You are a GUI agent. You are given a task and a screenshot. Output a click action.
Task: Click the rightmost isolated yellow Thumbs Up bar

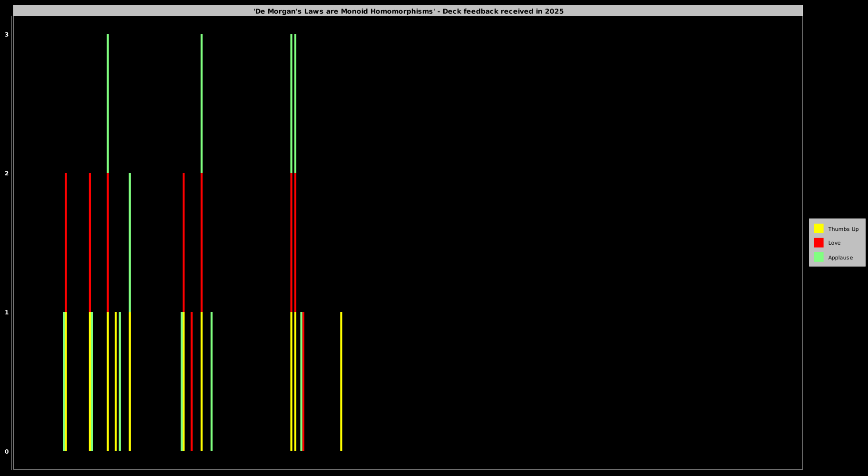click(x=341, y=382)
